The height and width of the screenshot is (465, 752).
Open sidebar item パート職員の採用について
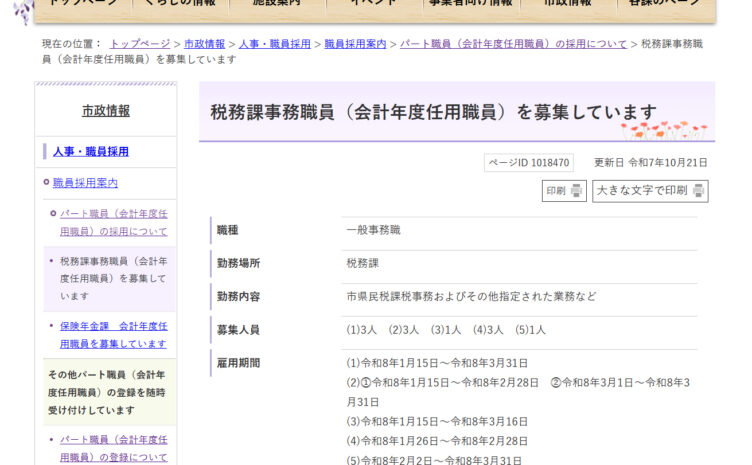coord(113,222)
